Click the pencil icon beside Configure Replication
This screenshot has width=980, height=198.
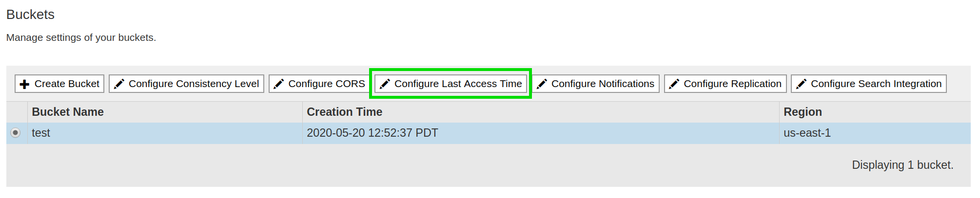[674, 84]
